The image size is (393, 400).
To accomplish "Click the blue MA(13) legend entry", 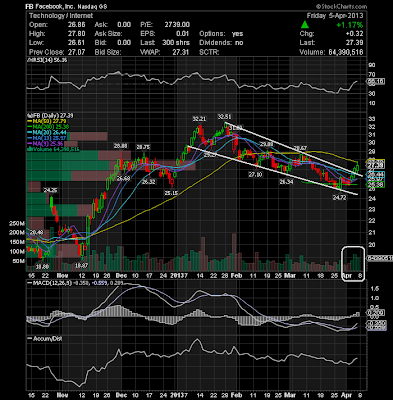I will (x=48, y=138).
